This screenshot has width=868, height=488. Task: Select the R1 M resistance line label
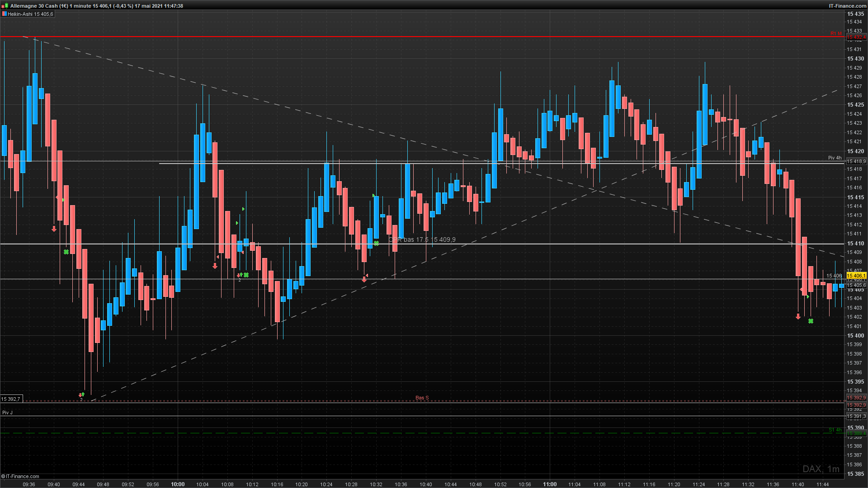[x=836, y=33]
